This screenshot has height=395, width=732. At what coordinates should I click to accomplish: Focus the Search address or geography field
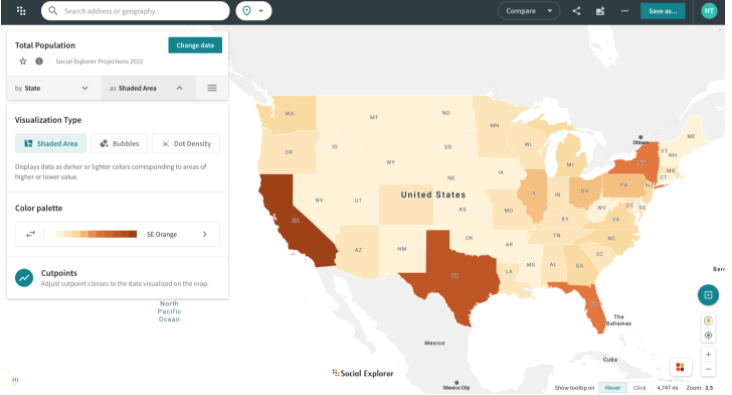135,11
